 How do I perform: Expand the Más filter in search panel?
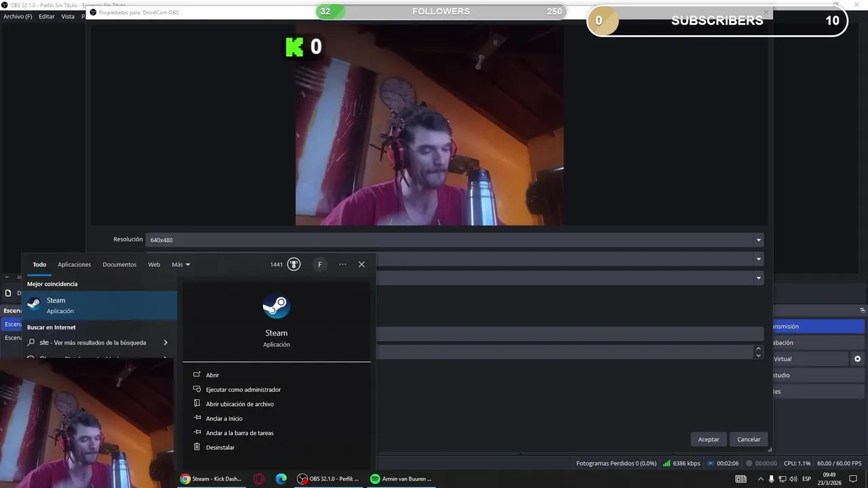(x=181, y=264)
